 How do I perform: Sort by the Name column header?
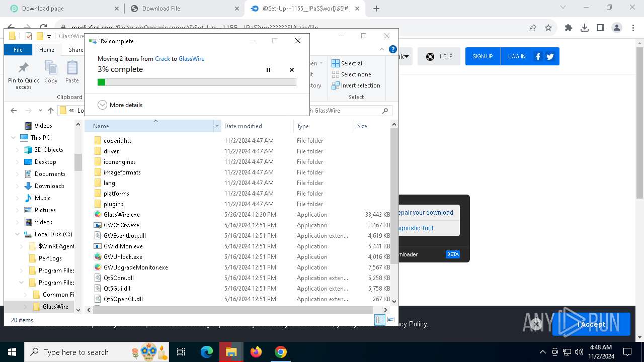click(149, 126)
